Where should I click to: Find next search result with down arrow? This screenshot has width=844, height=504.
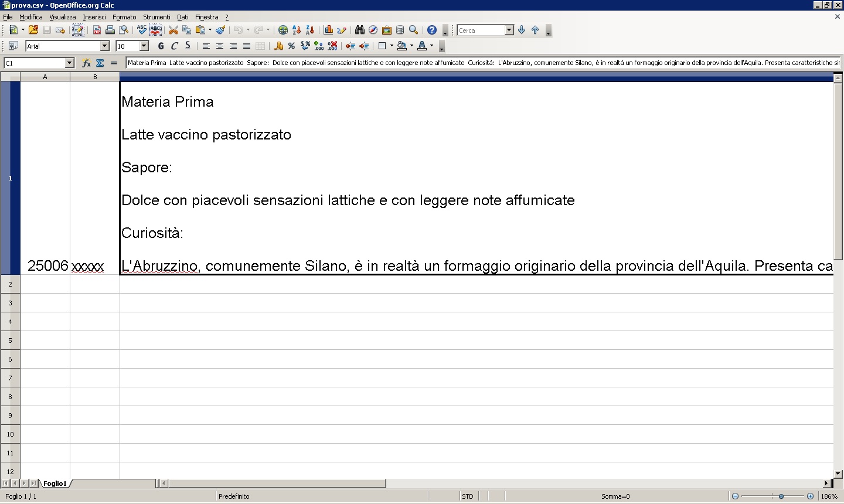(522, 30)
